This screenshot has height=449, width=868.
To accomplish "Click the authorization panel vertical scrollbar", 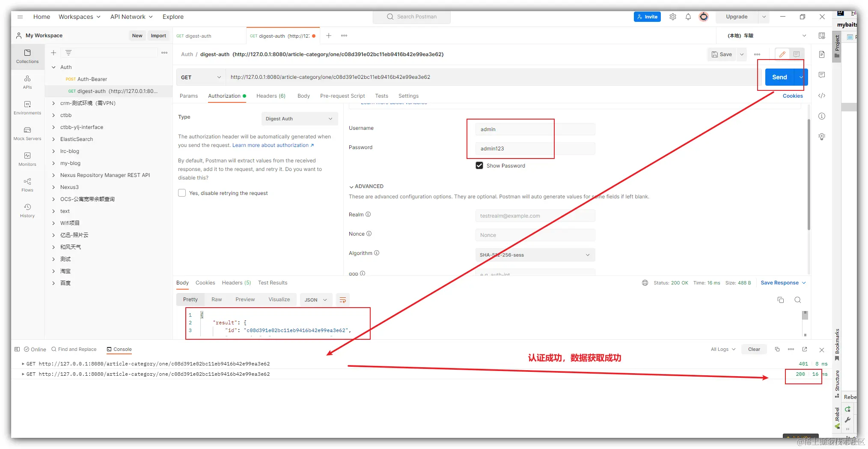I will click(x=809, y=174).
